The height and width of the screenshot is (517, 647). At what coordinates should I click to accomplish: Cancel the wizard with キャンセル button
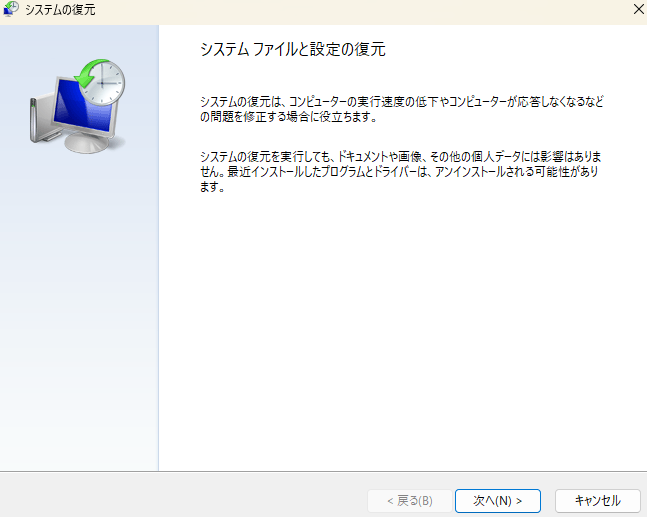597,501
